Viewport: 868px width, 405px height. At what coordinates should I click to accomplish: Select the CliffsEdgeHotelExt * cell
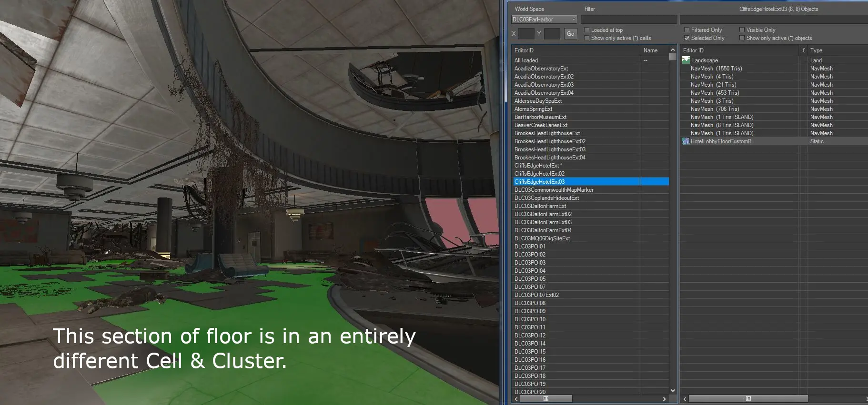point(590,166)
